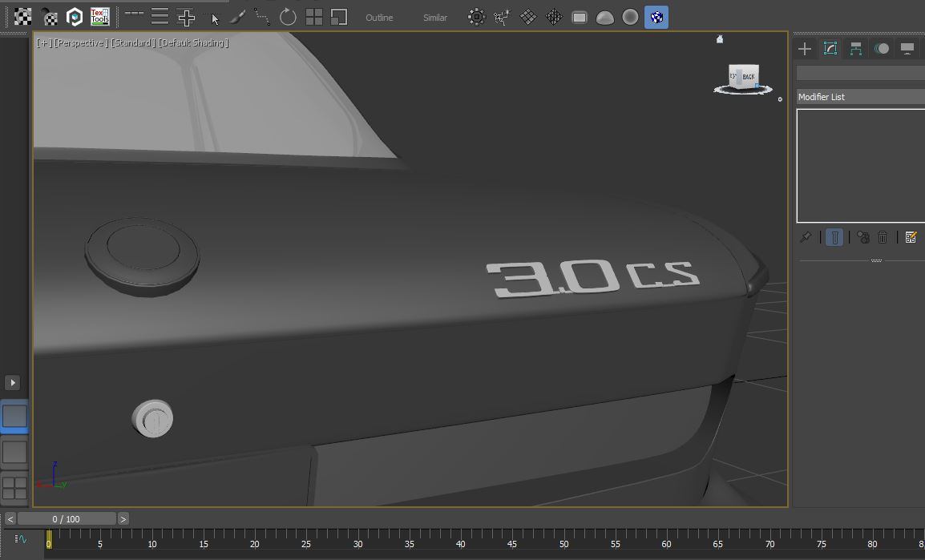Open the Modifier List dropdown
The image size is (925, 560).
click(x=861, y=97)
